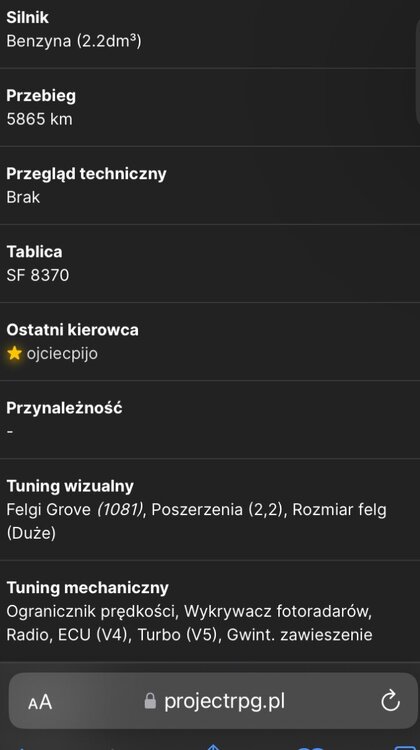Select the Przegląd techniczny heading
This screenshot has height=750, width=420.
[x=86, y=174]
